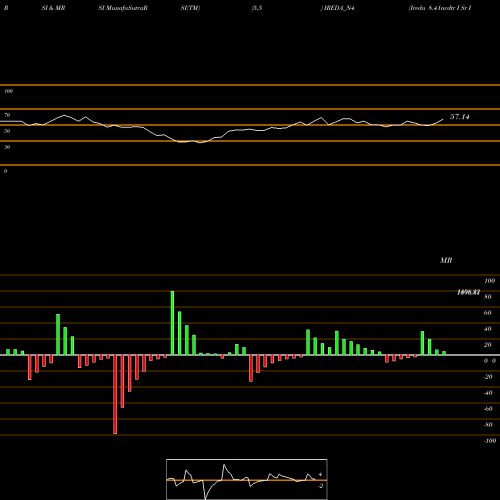
Task: Click the 'Ireda 8.41ncdtr I Sr I' title
Action: coord(440,8)
